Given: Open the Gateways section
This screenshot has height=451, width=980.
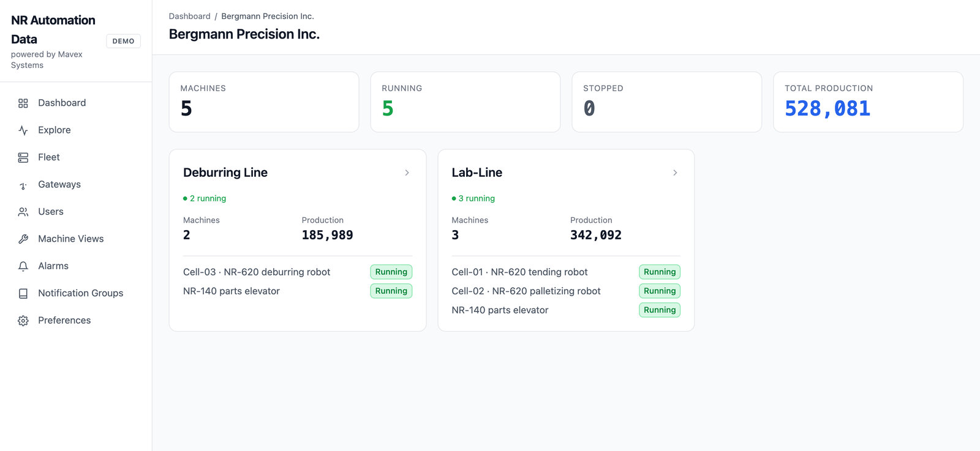Looking at the screenshot, I should click(x=76, y=184).
